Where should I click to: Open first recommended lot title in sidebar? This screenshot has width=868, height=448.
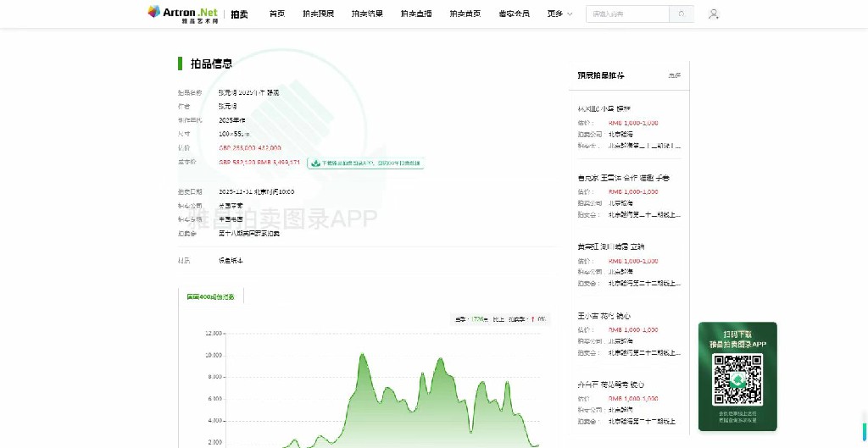tap(604, 109)
